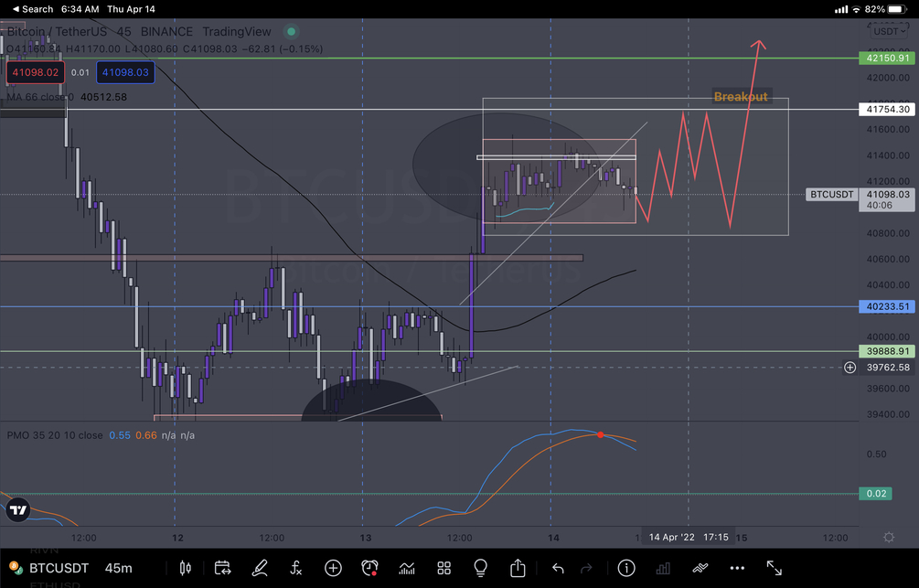Enter fullscreen with diagonal arrows icon
This screenshot has width=919, height=588.
(x=775, y=568)
